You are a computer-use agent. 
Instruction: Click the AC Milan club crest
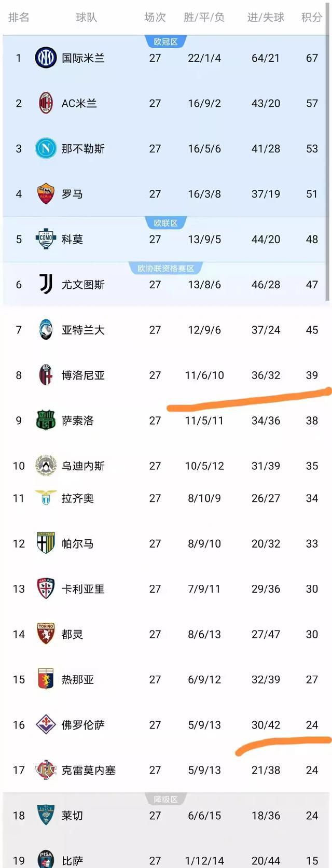pos(46,103)
